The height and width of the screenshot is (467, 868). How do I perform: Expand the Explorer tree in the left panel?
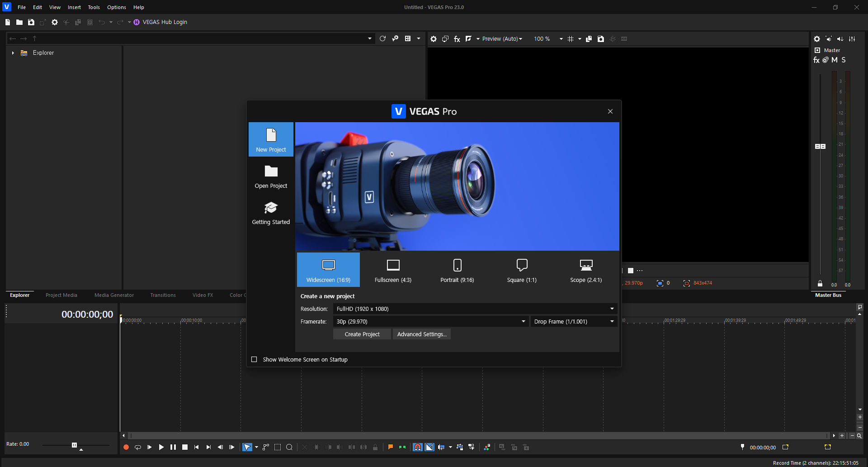click(12, 52)
